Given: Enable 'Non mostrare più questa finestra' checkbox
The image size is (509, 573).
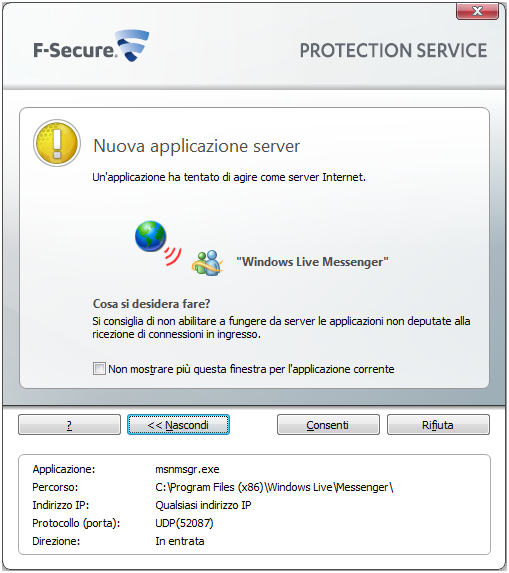Looking at the screenshot, I should 99,368.
